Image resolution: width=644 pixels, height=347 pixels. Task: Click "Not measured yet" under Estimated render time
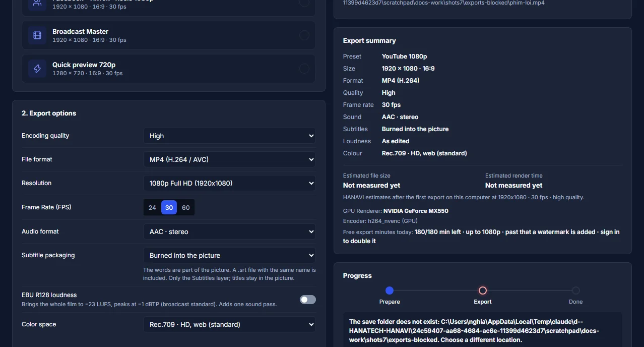point(514,185)
